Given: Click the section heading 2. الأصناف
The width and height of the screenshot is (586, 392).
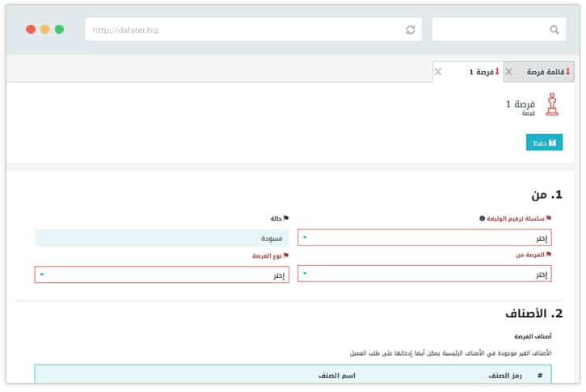Looking at the screenshot, I should click(534, 313).
